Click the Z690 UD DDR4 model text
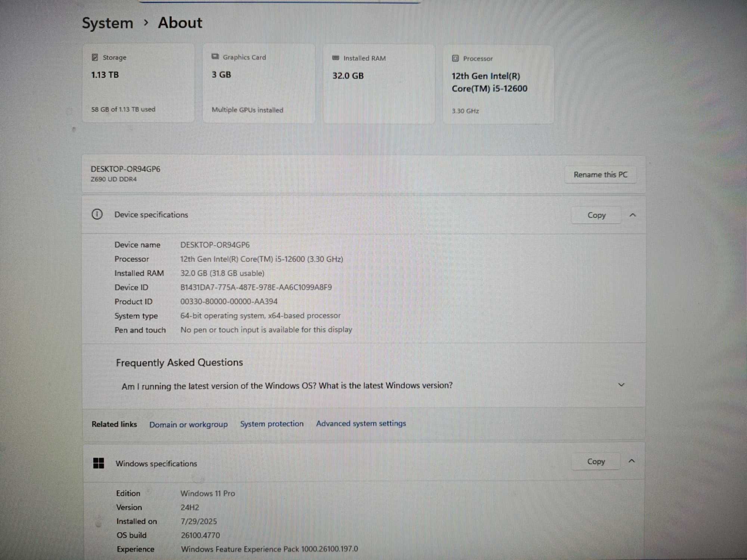Image resolution: width=747 pixels, height=560 pixels. tap(114, 179)
